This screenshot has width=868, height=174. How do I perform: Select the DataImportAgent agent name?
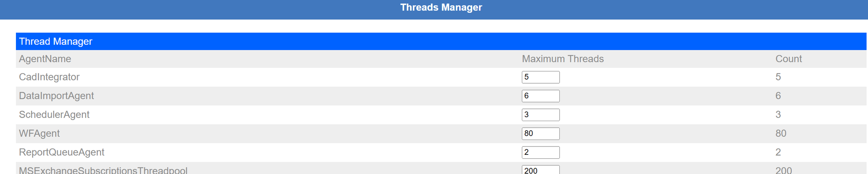pyautogui.click(x=56, y=96)
